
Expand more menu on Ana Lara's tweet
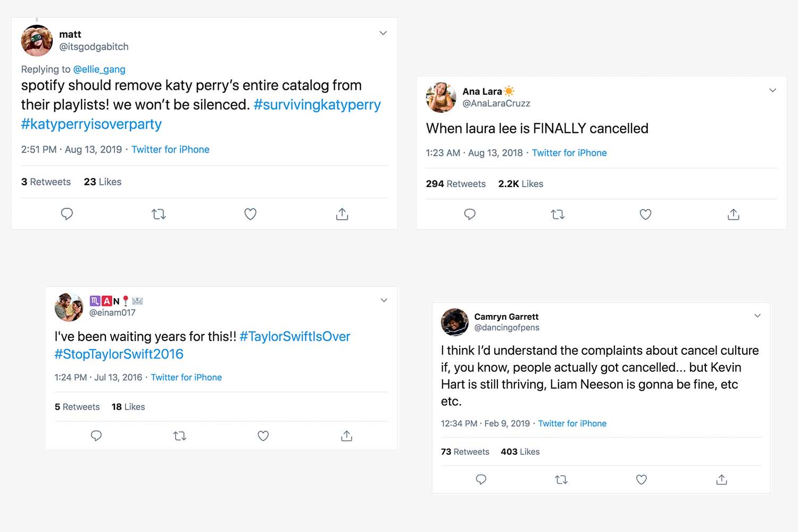pyautogui.click(x=772, y=90)
